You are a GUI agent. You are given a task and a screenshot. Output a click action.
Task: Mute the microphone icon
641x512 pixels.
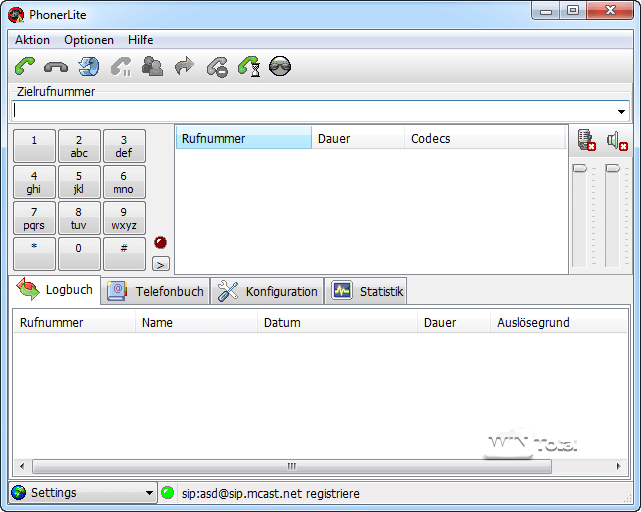tap(586, 140)
